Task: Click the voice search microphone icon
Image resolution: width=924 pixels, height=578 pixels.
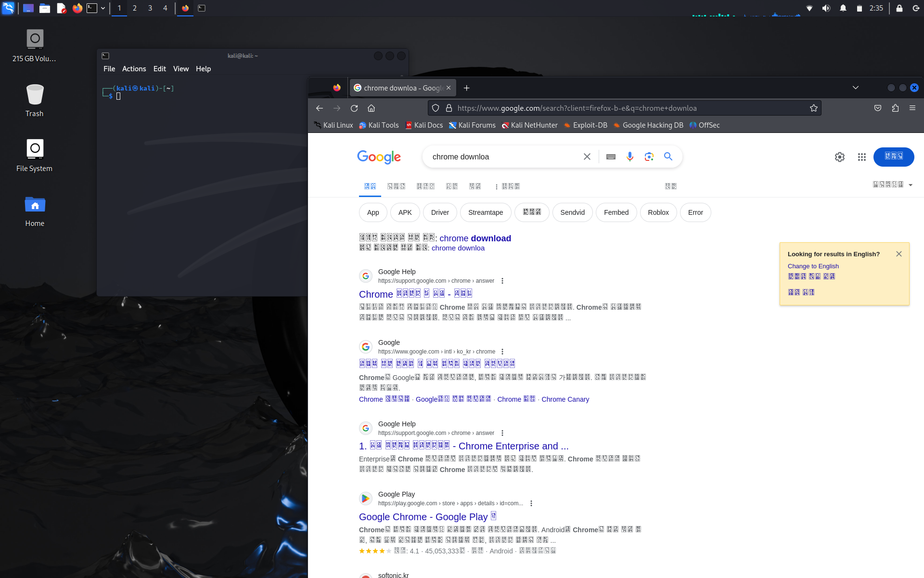Action: point(629,157)
